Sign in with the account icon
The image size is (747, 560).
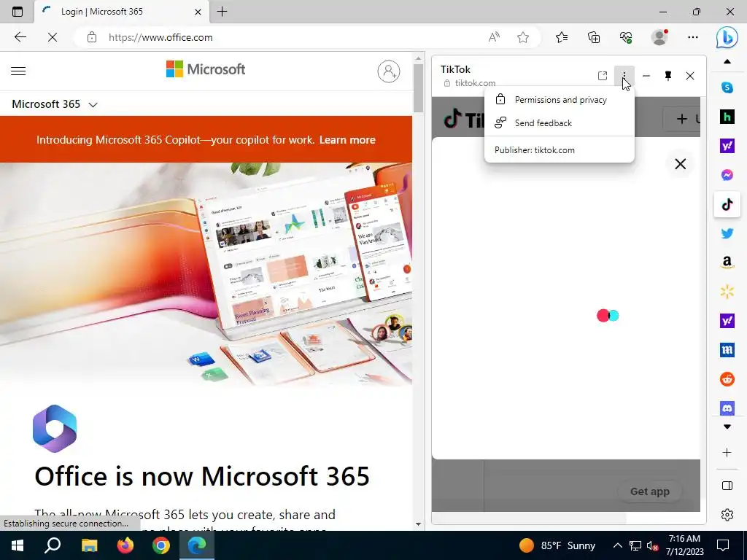click(x=389, y=71)
